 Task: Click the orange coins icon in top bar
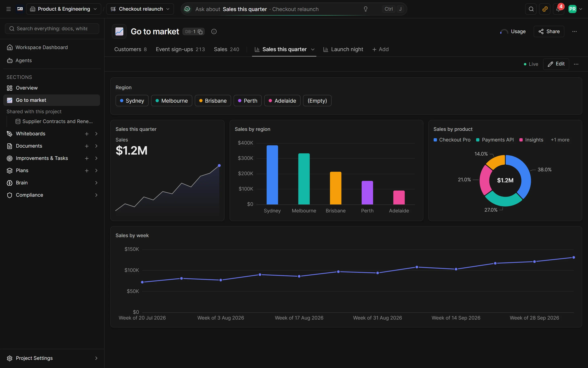point(545,9)
